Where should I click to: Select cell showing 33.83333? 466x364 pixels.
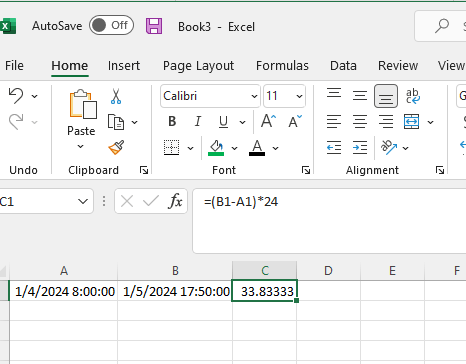264,291
